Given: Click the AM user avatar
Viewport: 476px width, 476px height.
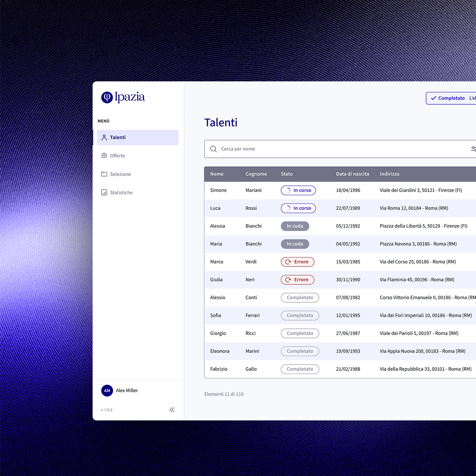Looking at the screenshot, I should tap(107, 391).
